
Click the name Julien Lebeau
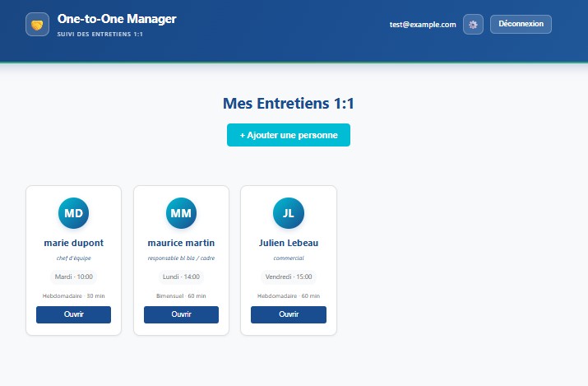click(x=289, y=243)
